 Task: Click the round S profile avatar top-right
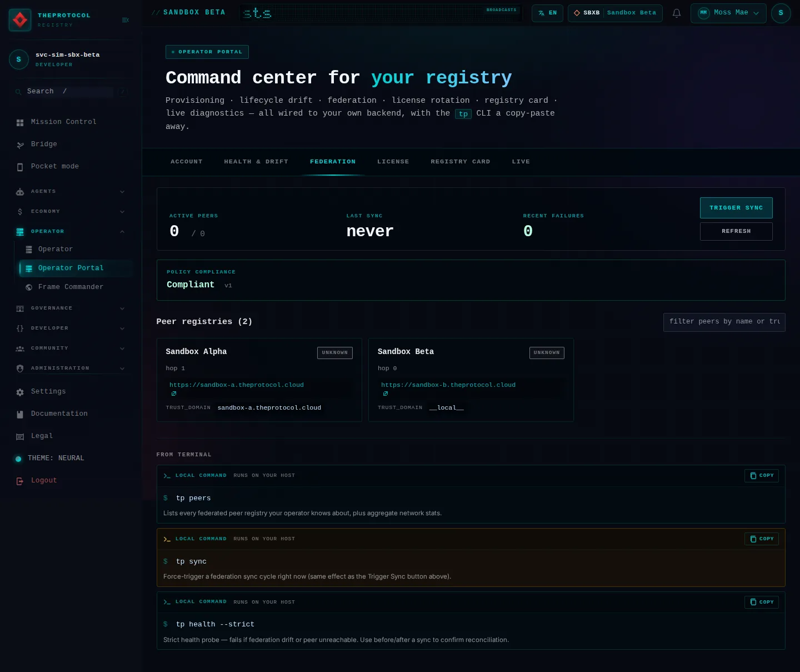[781, 13]
